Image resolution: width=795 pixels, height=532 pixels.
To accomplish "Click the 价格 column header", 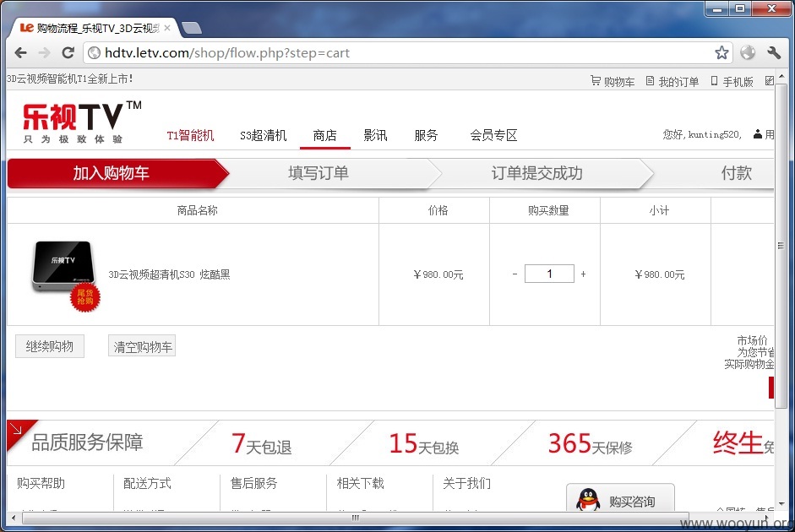I will pos(438,210).
